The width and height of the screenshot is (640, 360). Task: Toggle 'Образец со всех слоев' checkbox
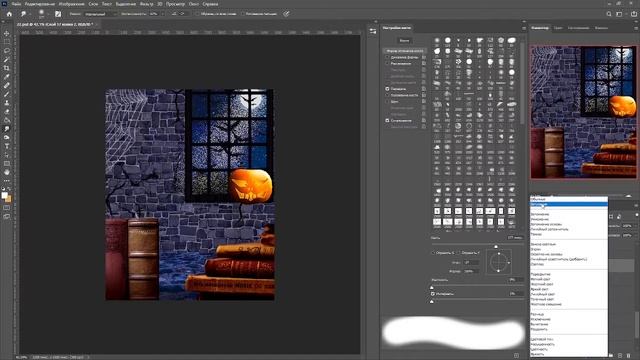[198, 14]
